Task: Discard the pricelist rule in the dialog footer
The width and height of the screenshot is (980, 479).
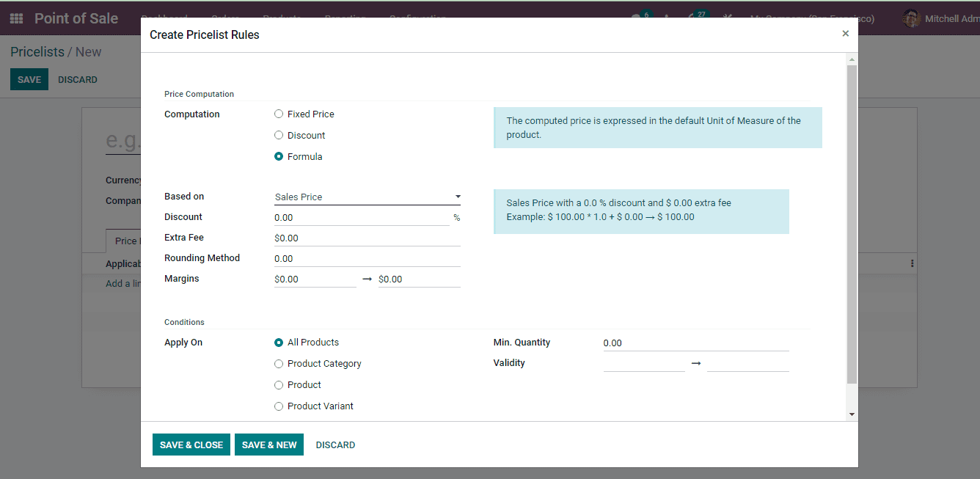Action: point(335,445)
